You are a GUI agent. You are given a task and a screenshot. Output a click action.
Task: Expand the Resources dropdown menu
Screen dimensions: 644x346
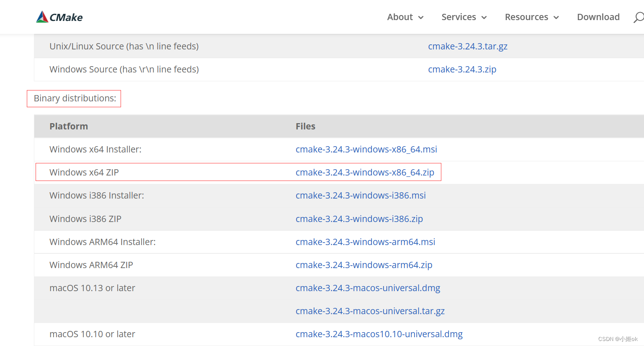pos(531,17)
